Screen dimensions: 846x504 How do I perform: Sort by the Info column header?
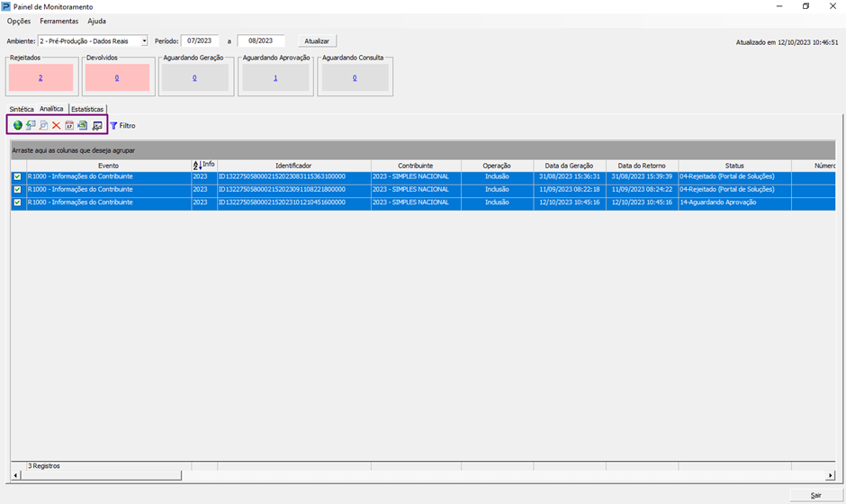(205, 166)
